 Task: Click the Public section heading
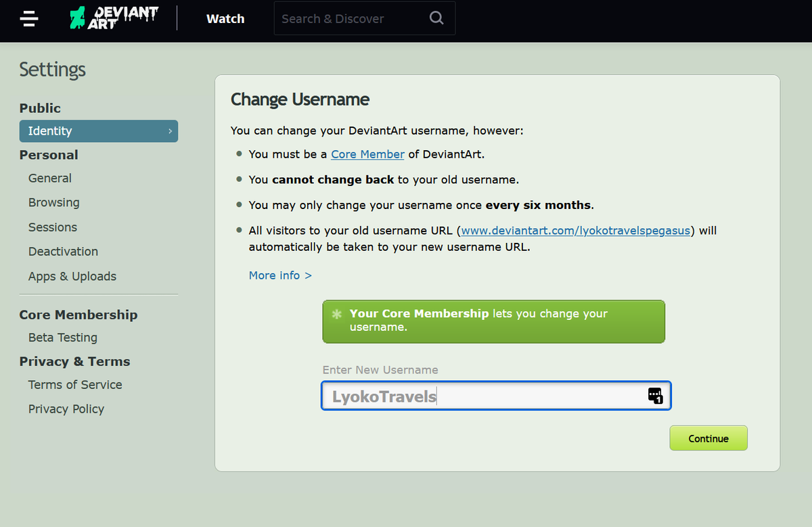40,108
